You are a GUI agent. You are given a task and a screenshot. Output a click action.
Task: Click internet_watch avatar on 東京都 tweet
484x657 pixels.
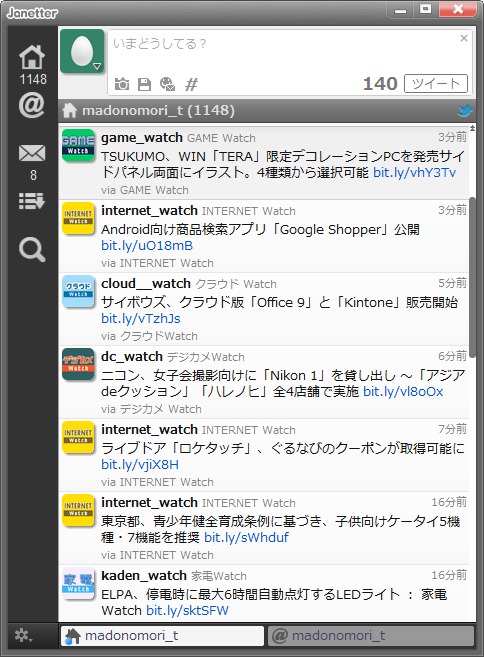[x=78, y=510]
